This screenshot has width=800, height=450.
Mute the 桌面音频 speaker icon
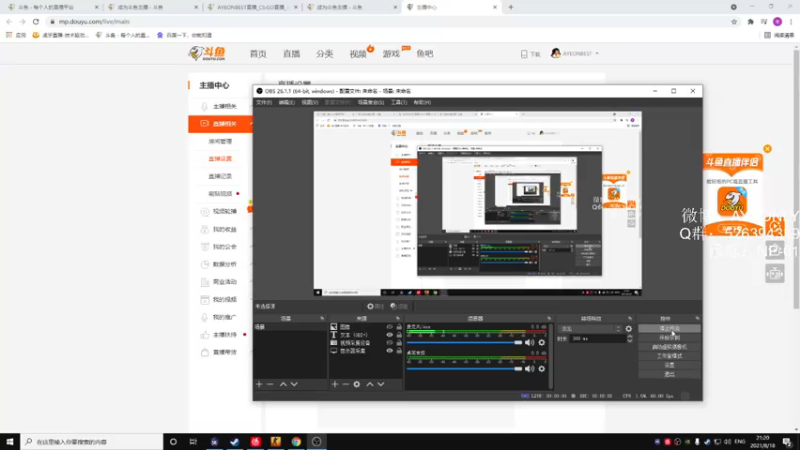[530, 368]
